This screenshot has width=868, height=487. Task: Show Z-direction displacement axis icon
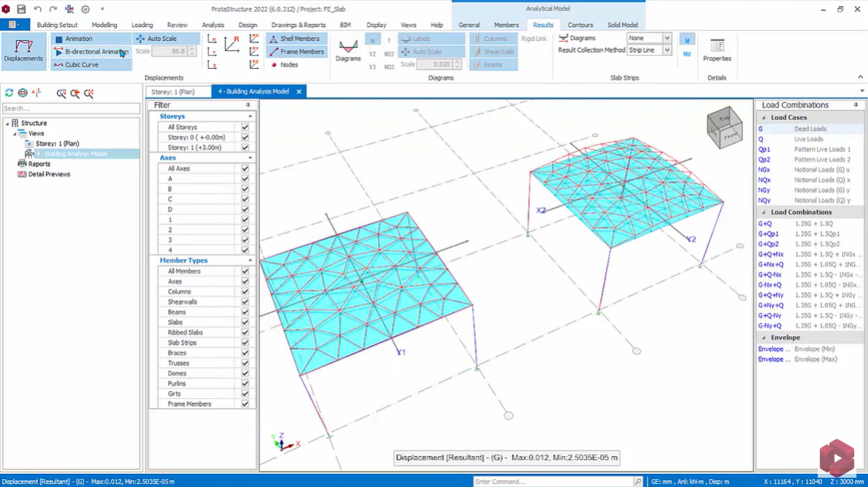pos(212,65)
